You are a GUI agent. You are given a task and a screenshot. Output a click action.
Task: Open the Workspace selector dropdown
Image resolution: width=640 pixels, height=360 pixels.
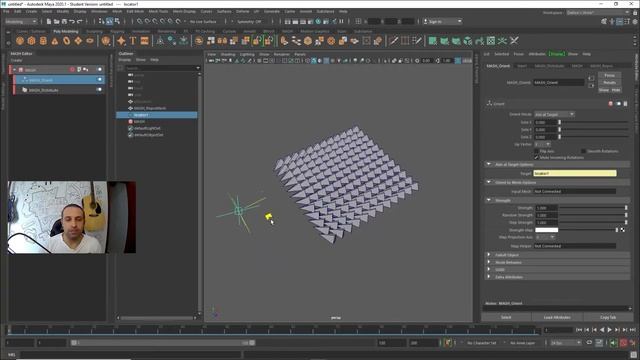click(x=597, y=13)
